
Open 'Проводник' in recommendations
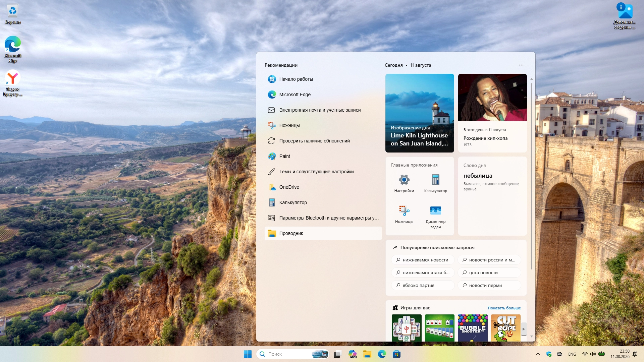point(323,233)
